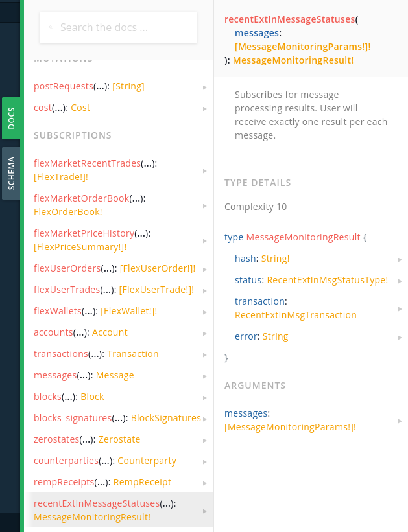Open the DOCS side tab
Image resolution: width=408 pixels, height=532 pixels.
12,118
